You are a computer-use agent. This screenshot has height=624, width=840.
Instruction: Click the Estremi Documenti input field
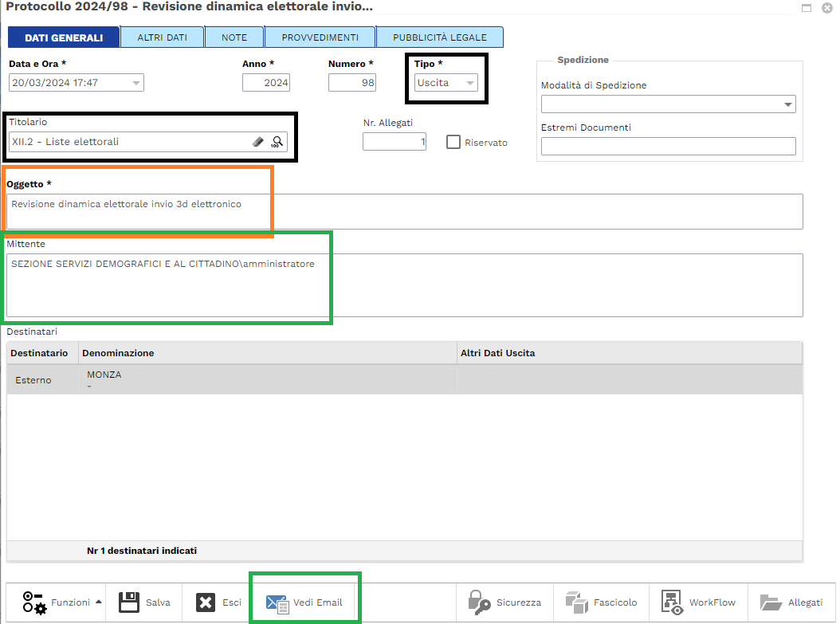coord(668,146)
